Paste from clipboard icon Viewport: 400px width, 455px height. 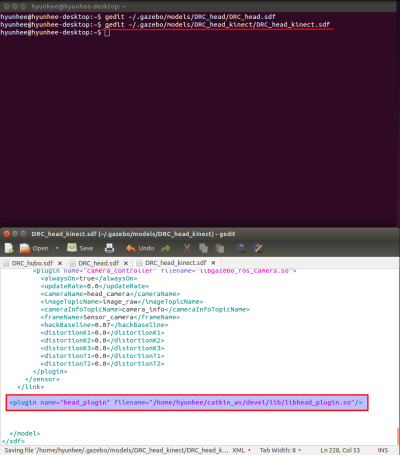click(220, 248)
